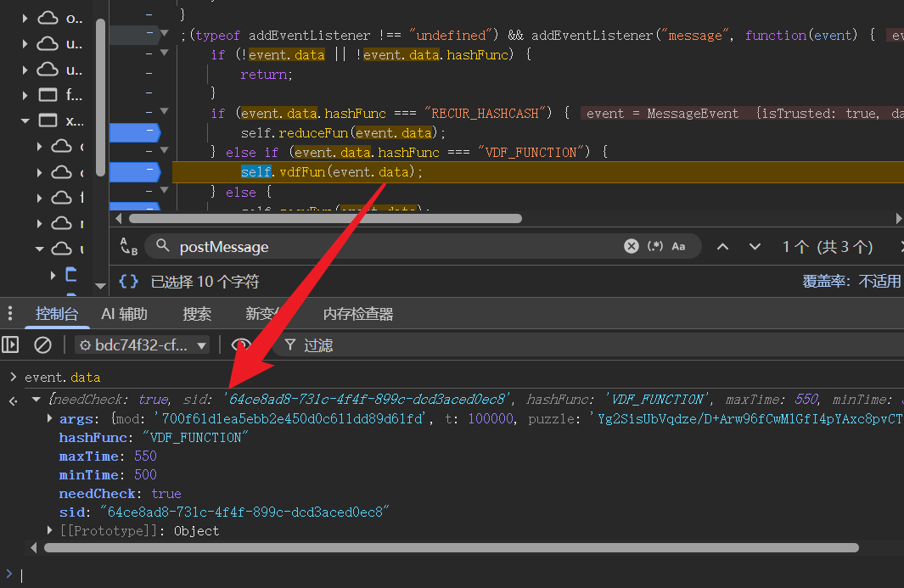Collapse the event.data object output
The image size is (904, 588).
(36, 399)
